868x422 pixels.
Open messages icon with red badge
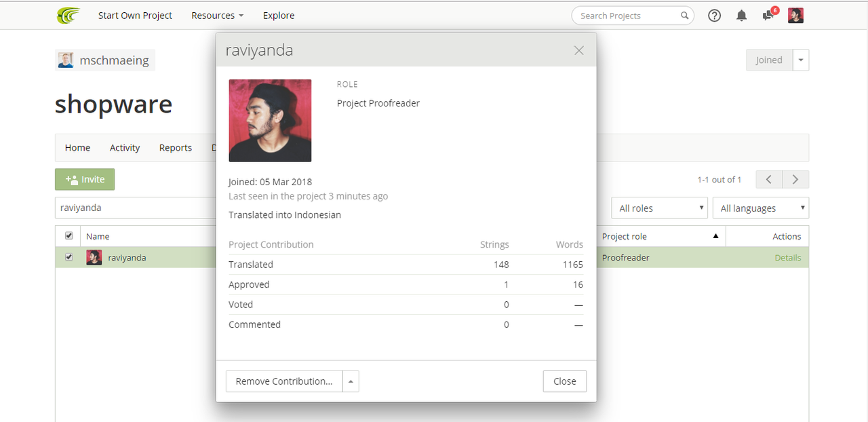769,15
